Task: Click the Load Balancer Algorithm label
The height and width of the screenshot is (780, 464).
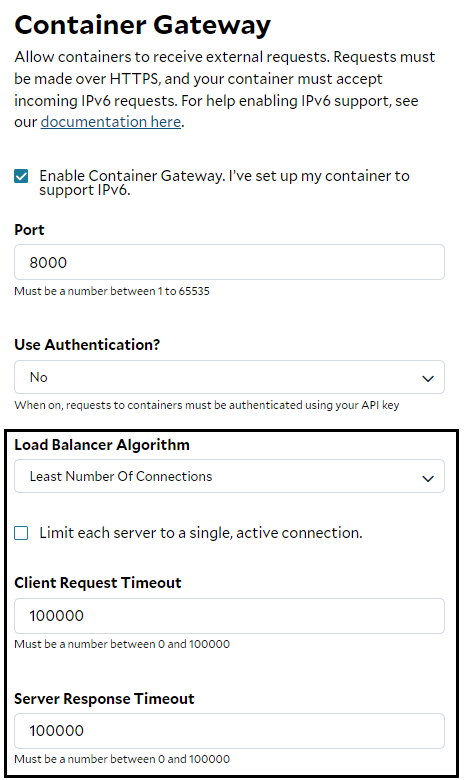Action: click(x=102, y=445)
